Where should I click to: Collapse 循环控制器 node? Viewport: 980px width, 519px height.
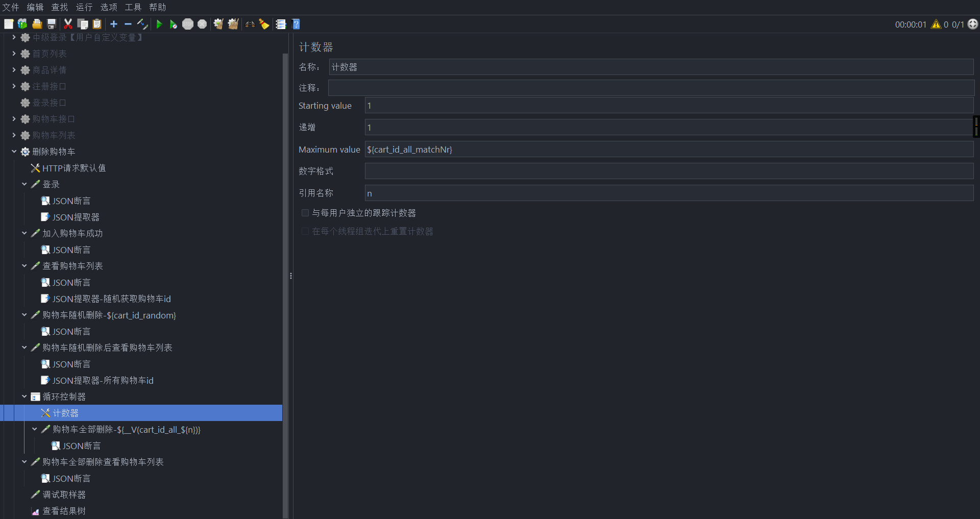pyautogui.click(x=24, y=397)
